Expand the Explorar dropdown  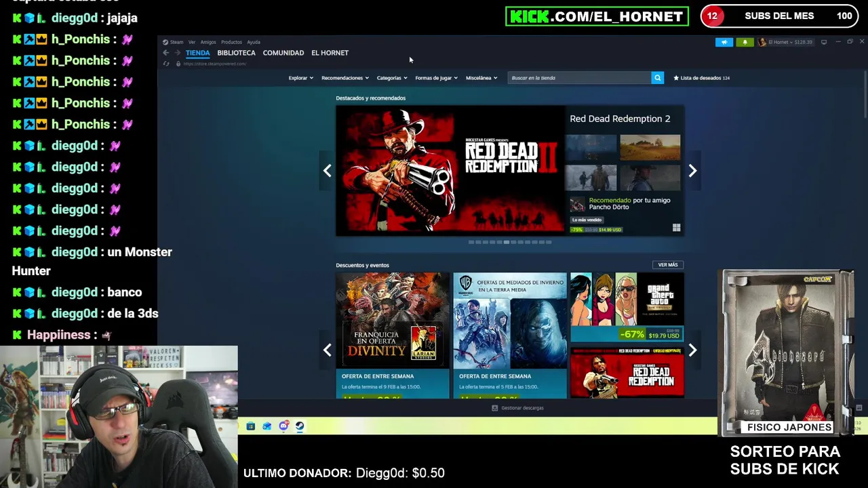click(x=300, y=78)
